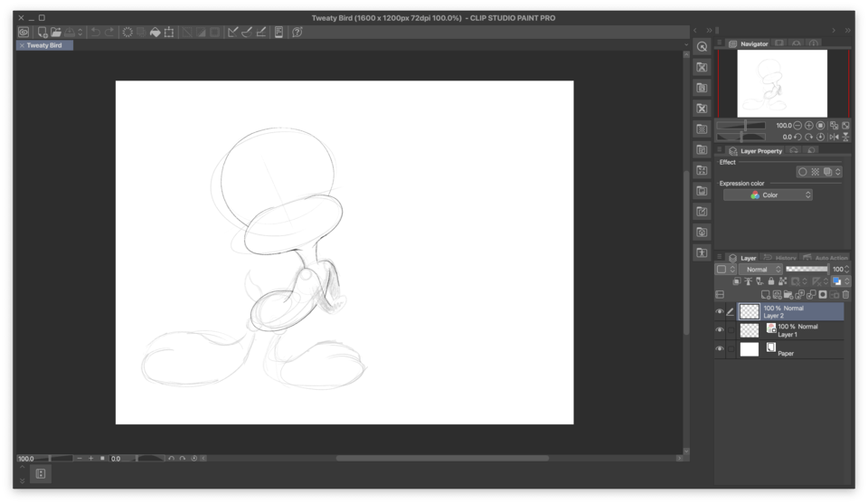Viewport: 868px width, 504px height.
Task: Select the Tweaty Bird document tab
Action: (x=45, y=45)
